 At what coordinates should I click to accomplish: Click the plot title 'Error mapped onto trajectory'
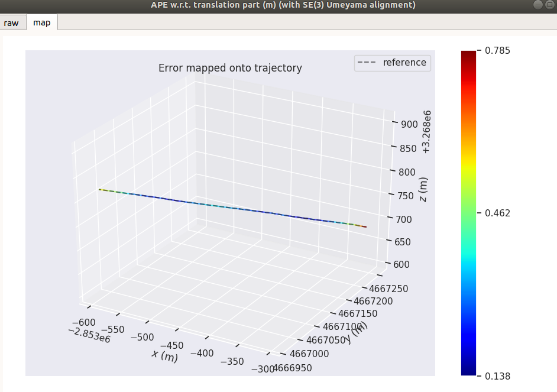[230, 68]
